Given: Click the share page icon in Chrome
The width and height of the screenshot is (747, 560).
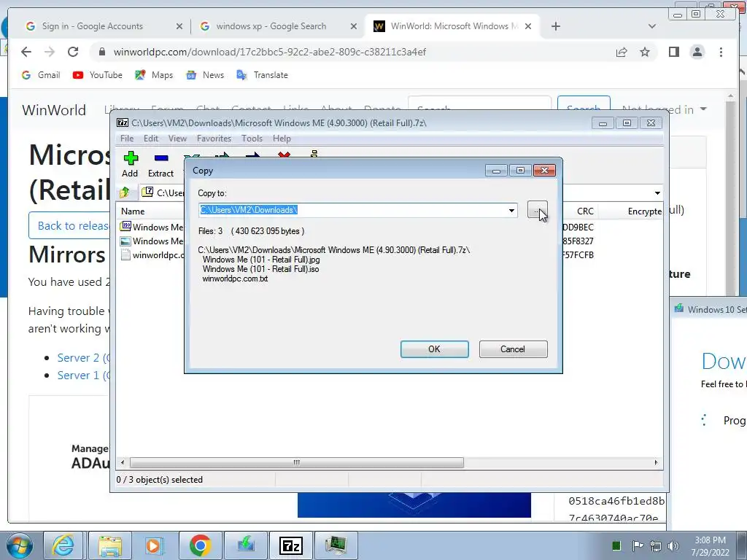Looking at the screenshot, I should [622, 52].
